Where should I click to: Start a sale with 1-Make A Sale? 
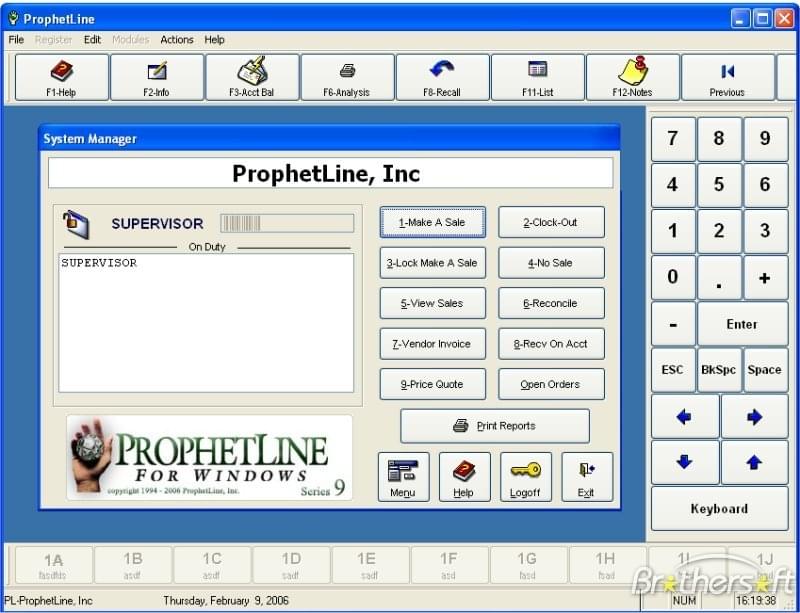[432, 222]
